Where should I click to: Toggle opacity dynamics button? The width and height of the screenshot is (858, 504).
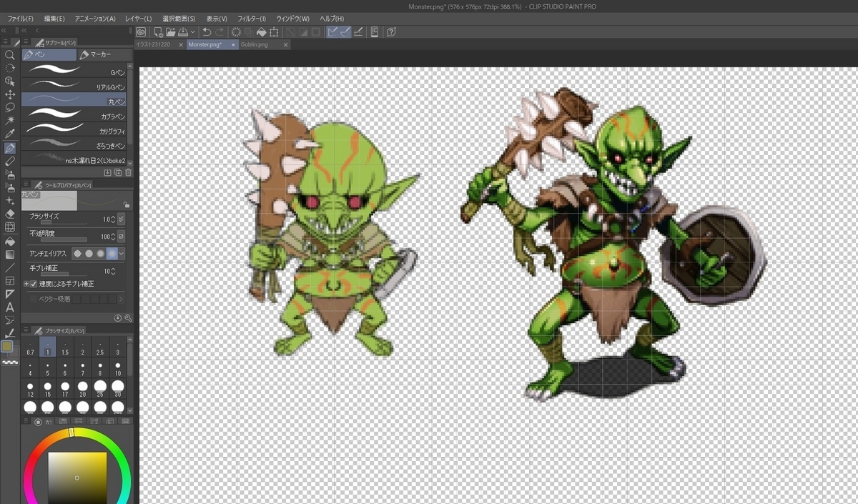(121, 236)
